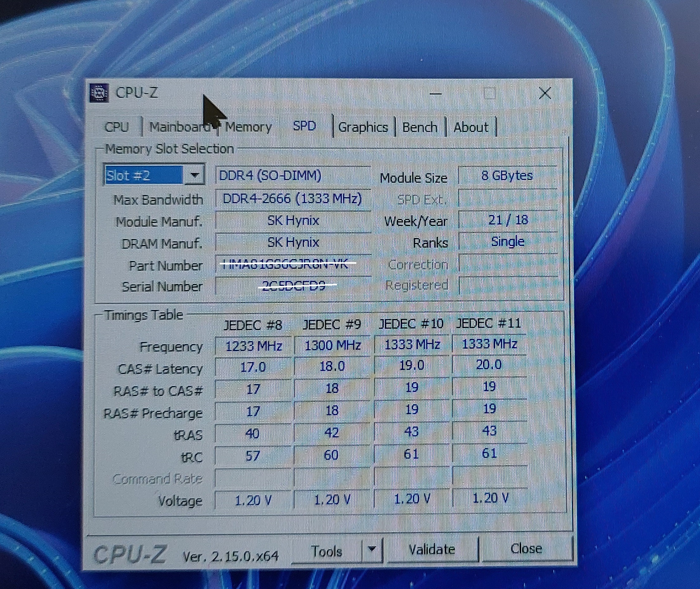Image resolution: width=700 pixels, height=589 pixels.
Task: Click the JEDEC #10 column header
Action: tap(411, 324)
